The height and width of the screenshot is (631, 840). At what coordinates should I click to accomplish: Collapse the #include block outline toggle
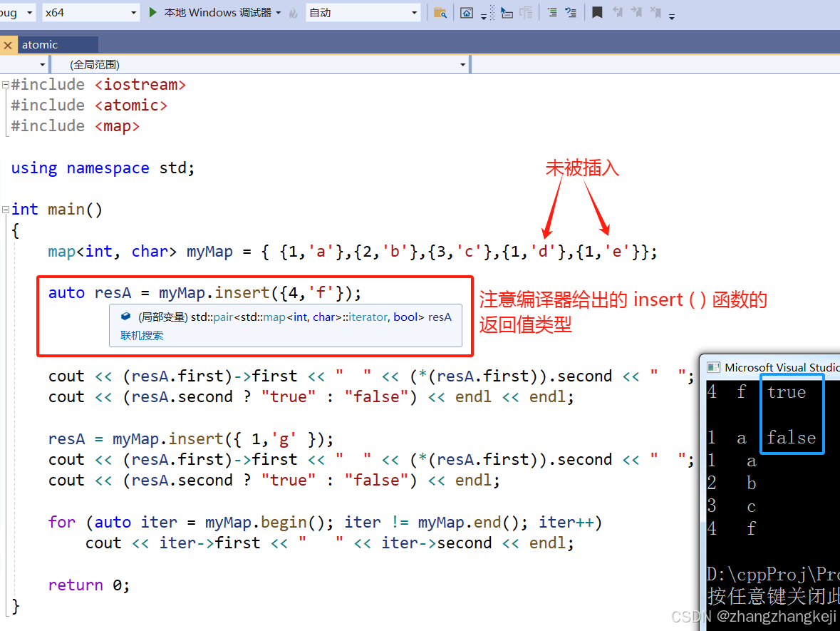coord(6,85)
